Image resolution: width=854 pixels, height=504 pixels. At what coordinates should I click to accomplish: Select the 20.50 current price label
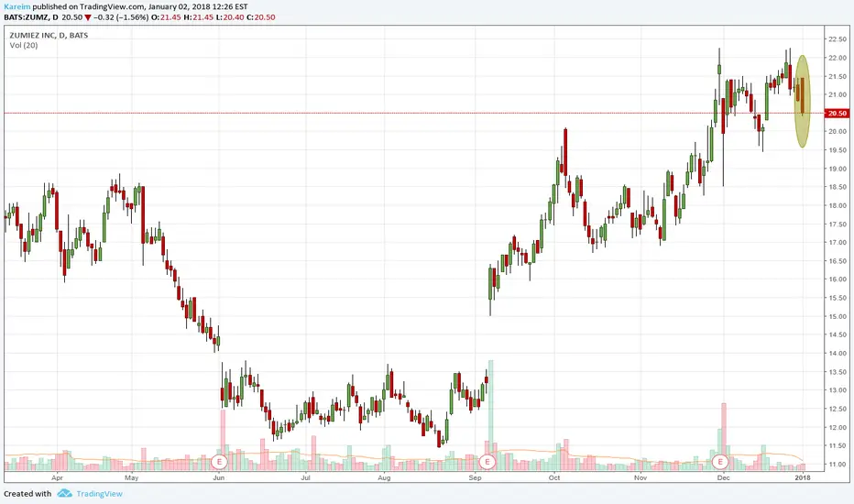tap(838, 114)
